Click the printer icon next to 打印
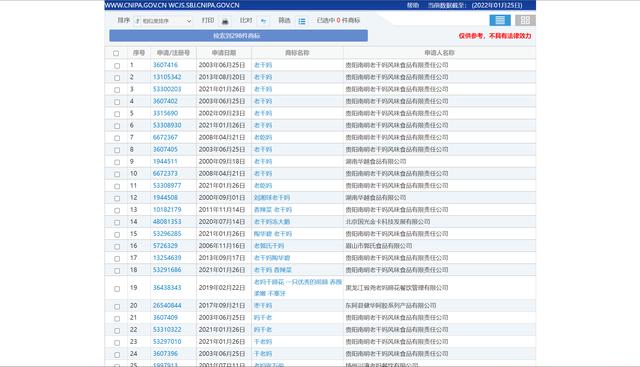The height and width of the screenshot is (367, 640). (x=225, y=21)
